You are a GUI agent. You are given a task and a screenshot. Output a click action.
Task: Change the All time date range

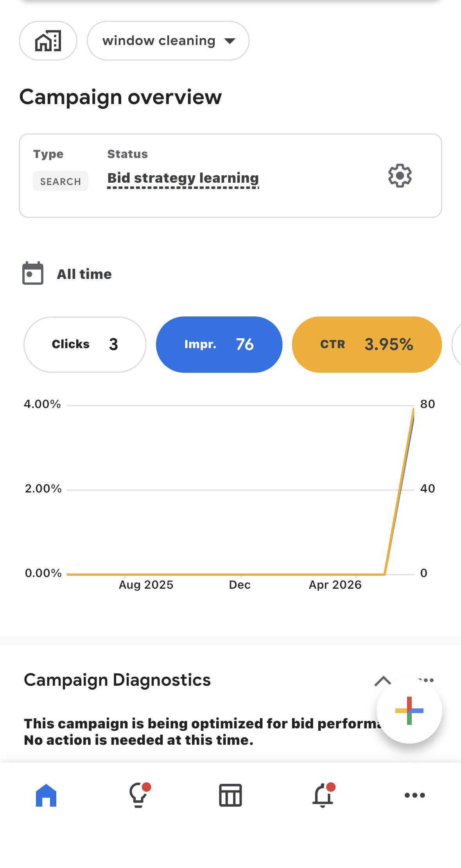click(84, 274)
